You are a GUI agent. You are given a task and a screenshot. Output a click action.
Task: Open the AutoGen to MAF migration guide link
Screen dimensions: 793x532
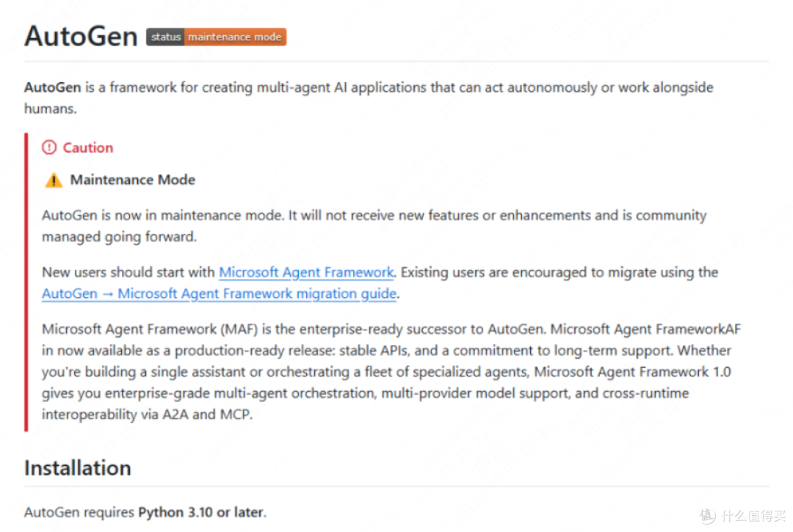click(x=219, y=294)
